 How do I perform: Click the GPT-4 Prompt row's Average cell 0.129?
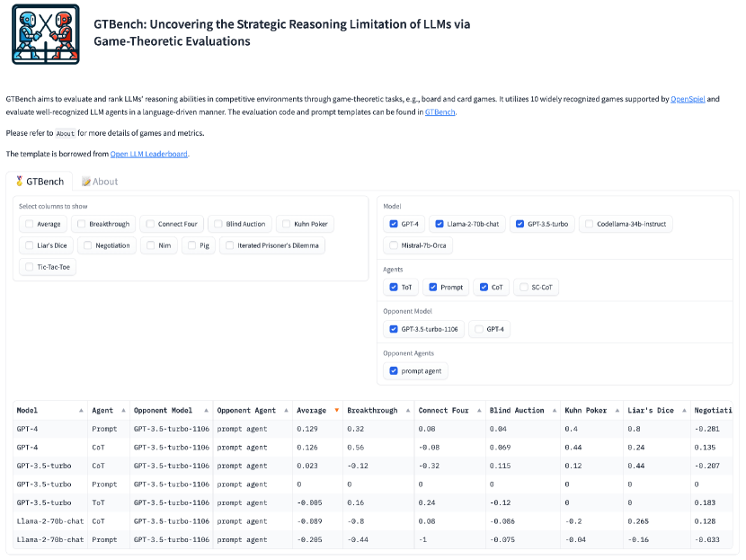pos(307,429)
